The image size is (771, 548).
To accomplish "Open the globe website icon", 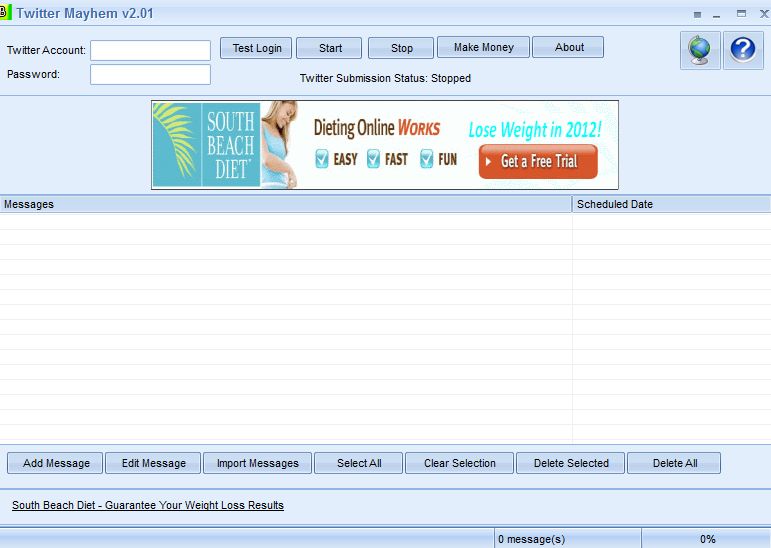I will pyautogui.click(x=700, y=50).
